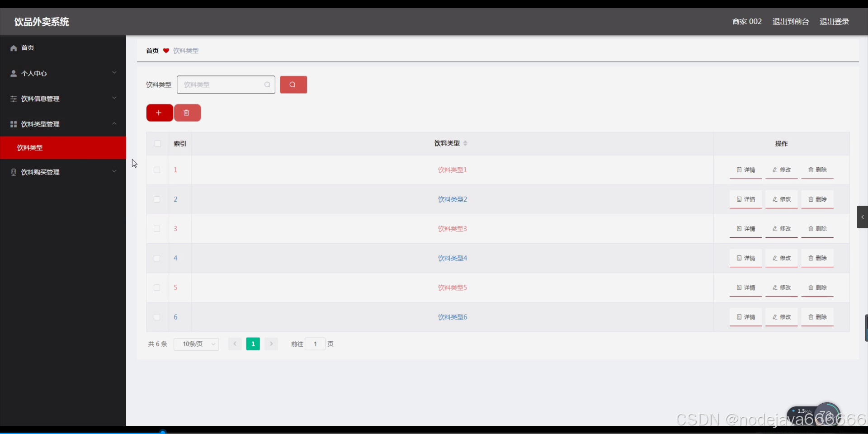Open the 10条/页 page size dropdown
868x434 pixels.
[196, 344]
